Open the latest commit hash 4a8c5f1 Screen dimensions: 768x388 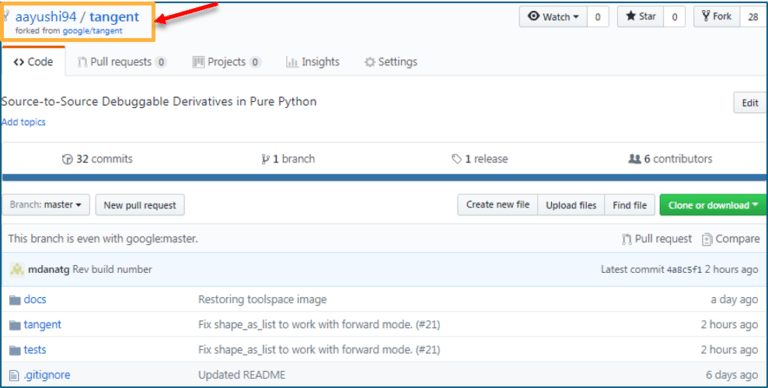(x=684, y=270)
